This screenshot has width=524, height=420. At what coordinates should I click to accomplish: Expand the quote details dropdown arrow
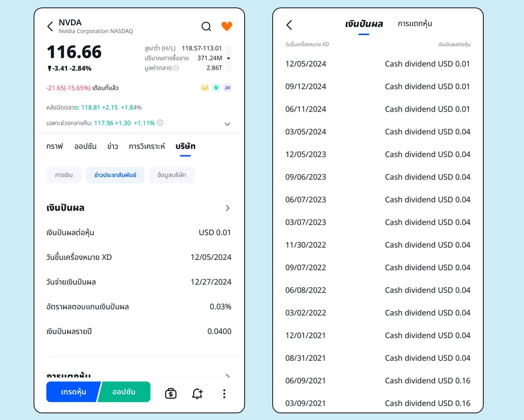(x=228, y=58)
